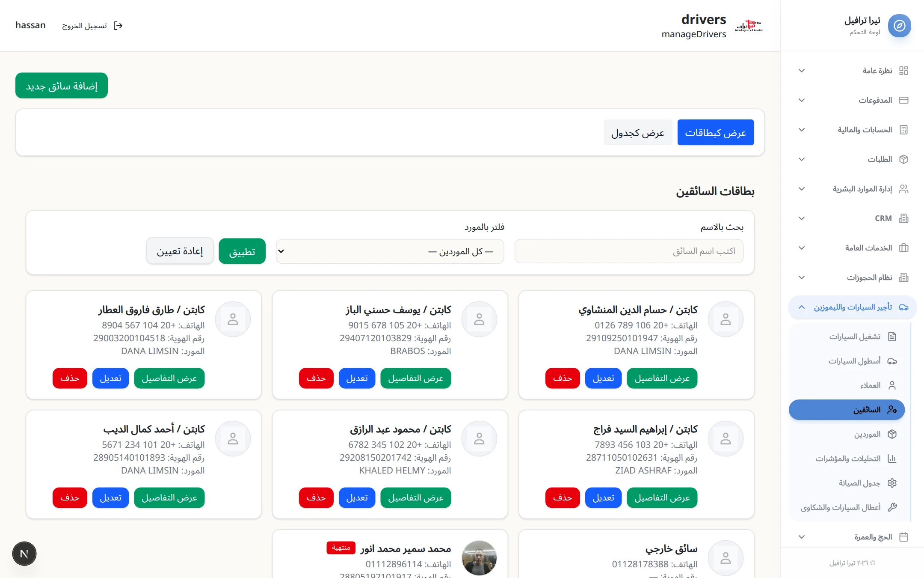Expand the الطلبات section chevron

(x=802, y=159)
